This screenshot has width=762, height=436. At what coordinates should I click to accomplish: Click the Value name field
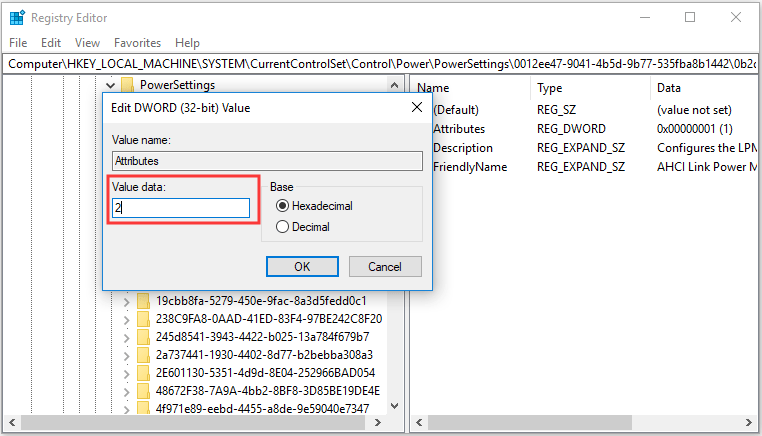point(267,161)
